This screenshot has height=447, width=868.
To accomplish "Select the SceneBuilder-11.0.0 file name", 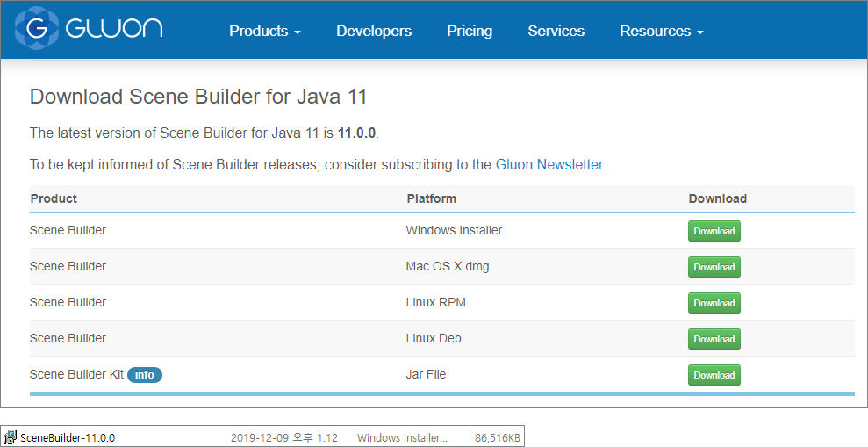I will pos(68,437).
